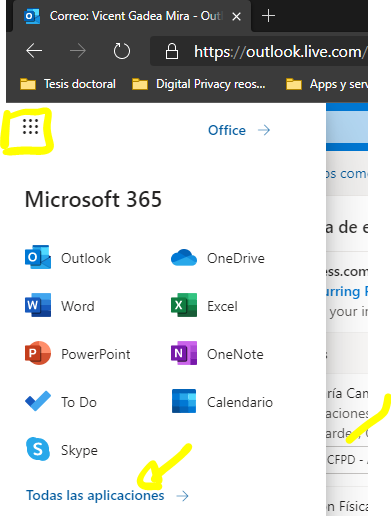Launch the OneDrive cloud icon

[x=184, y=258]
